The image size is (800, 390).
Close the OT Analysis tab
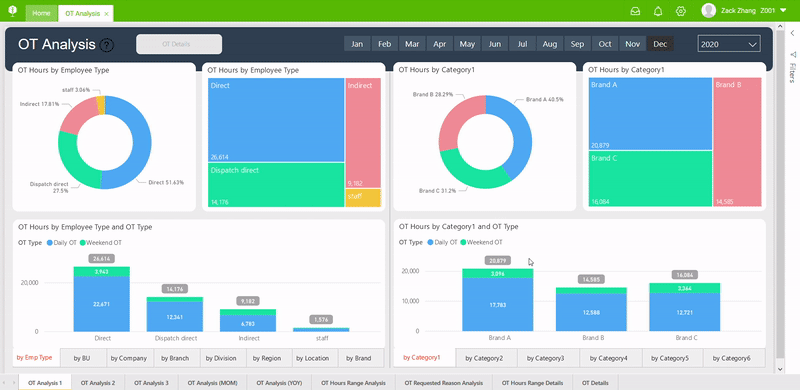click(106, 14)
